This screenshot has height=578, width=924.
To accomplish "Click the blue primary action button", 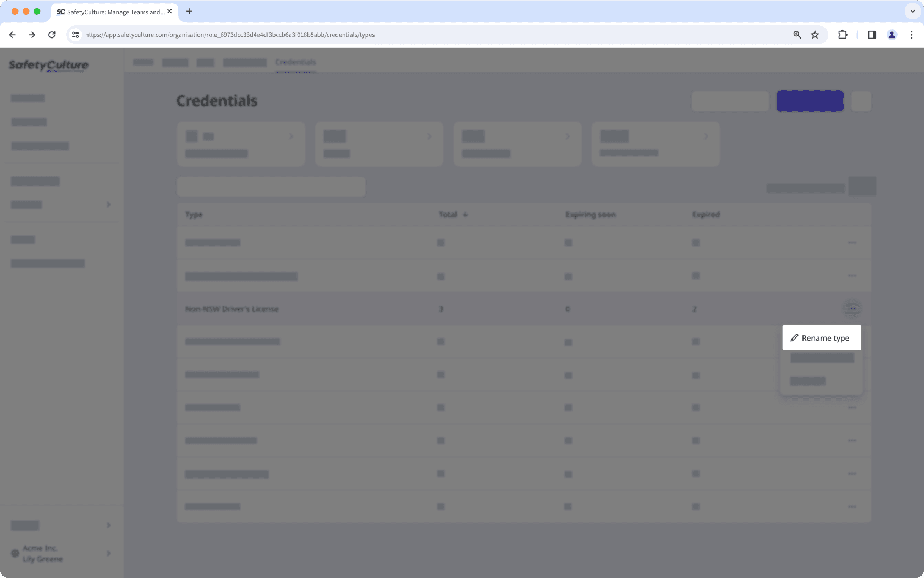I will [x=810, y=101].
